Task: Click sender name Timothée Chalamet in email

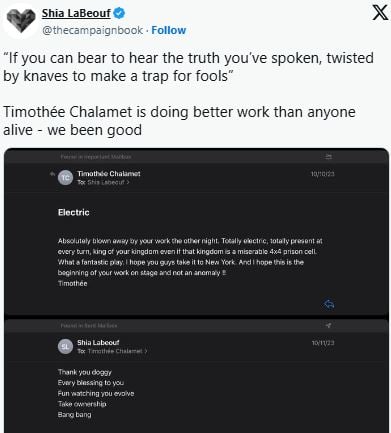Action: [x=109, y=174]
